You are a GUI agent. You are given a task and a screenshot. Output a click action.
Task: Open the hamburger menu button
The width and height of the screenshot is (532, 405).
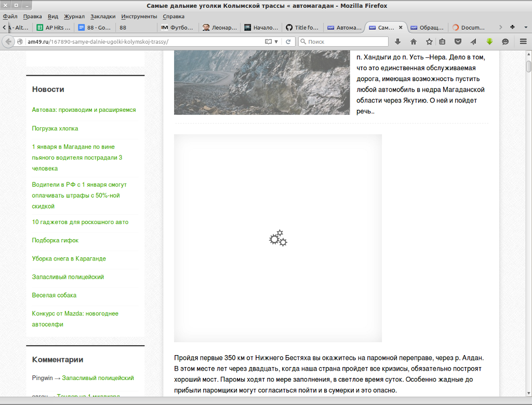tap(523, 42)
